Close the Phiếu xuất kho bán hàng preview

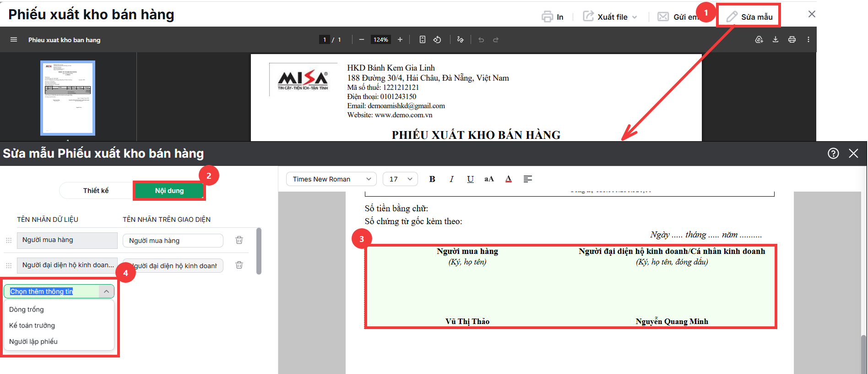tap(812, 14)
